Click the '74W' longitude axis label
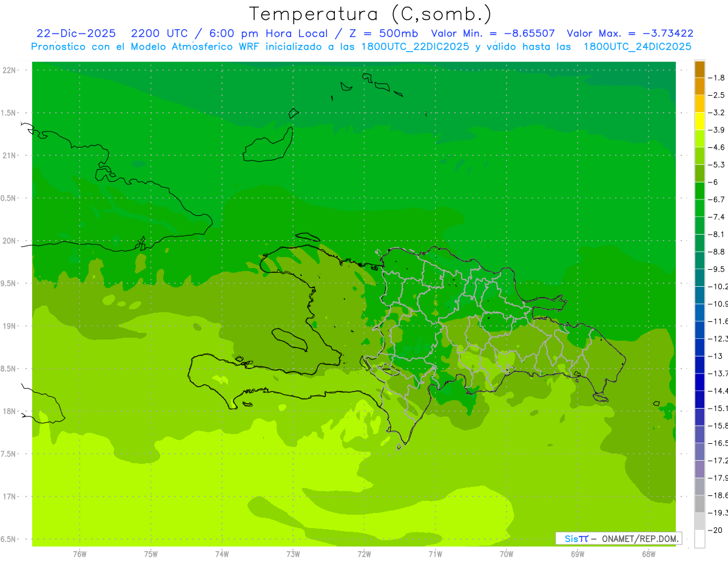Image resolution: width=728 pixels, height=562 pixels. 222,554
